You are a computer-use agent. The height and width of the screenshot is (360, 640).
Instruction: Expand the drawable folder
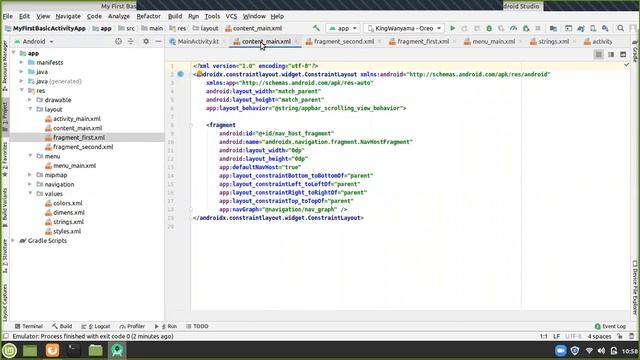pos(30,100)
